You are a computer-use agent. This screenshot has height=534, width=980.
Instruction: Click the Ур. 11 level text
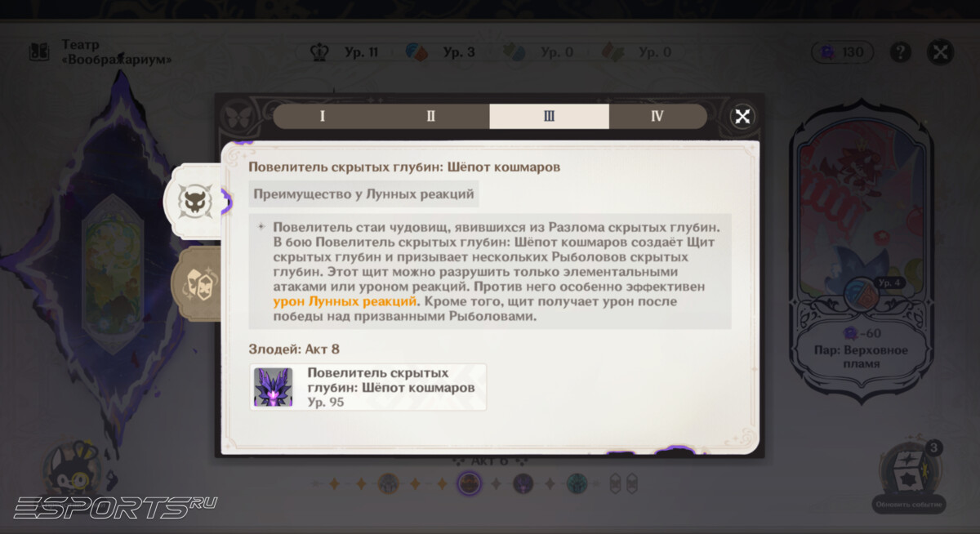361,52
